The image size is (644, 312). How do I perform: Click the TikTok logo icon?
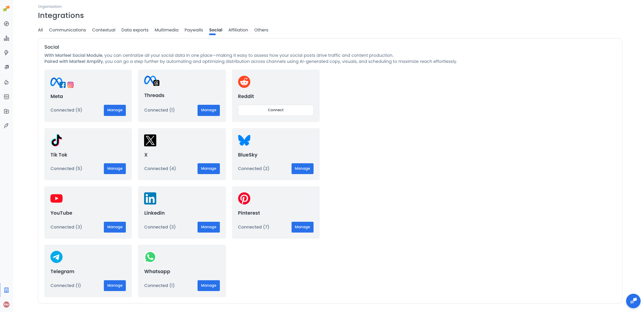(x=56, y=140)
